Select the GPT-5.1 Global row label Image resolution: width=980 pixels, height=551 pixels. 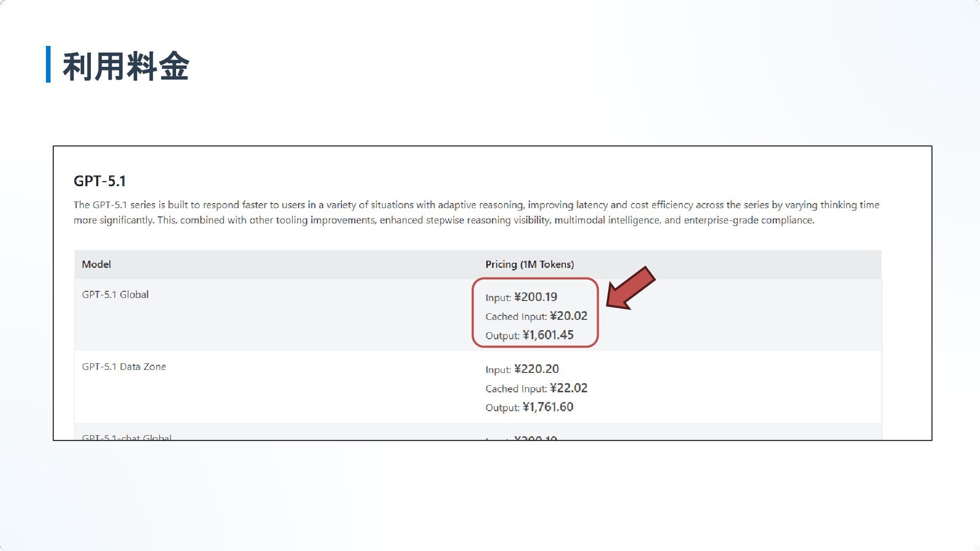115,294
